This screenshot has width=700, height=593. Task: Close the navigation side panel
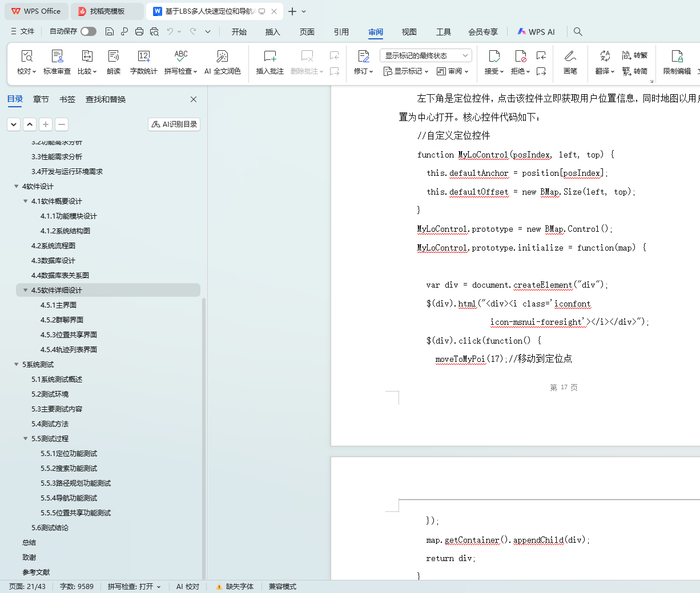tap(194, 99)
